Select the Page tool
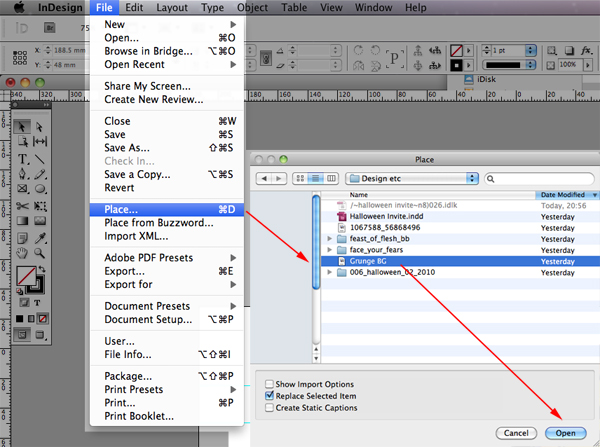 (23, 142)
